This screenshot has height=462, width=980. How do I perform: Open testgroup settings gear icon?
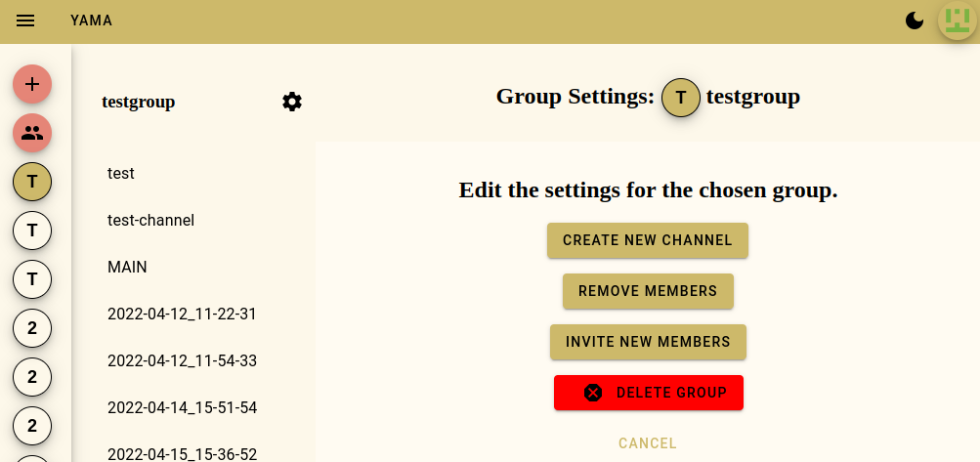click(292, 102)
